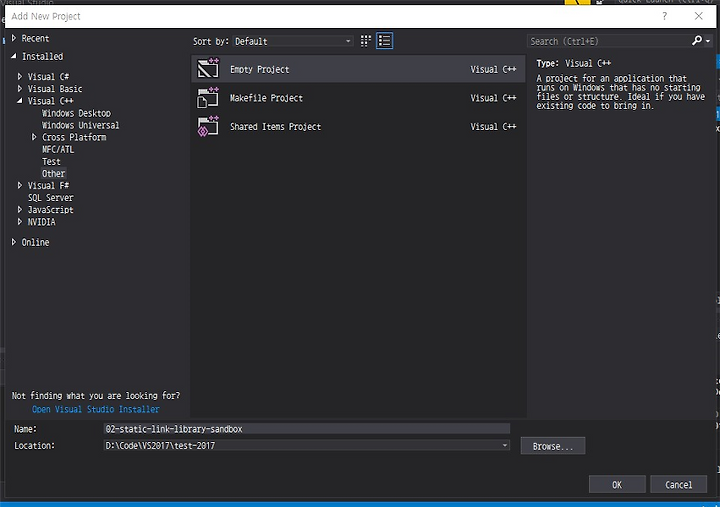Click the Browse... button
The width and height of the screenshot is (720, 507).
click(553, 446)
